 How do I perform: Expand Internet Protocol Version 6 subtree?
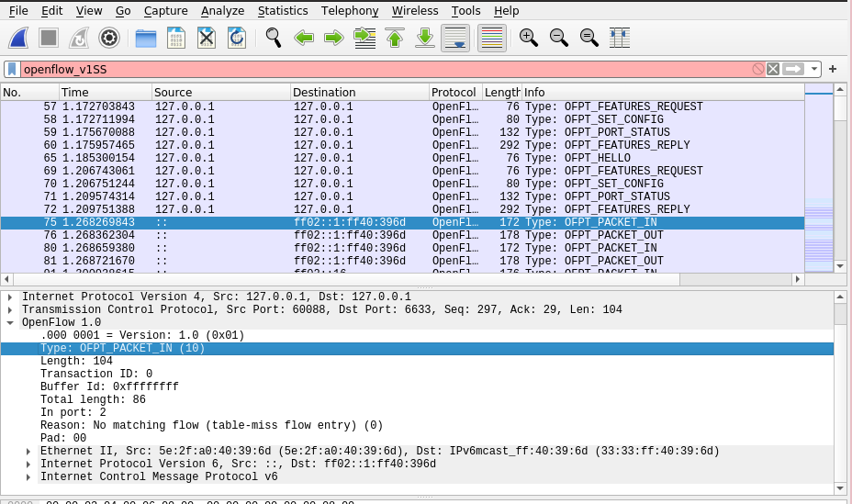(x=28, y=465)
